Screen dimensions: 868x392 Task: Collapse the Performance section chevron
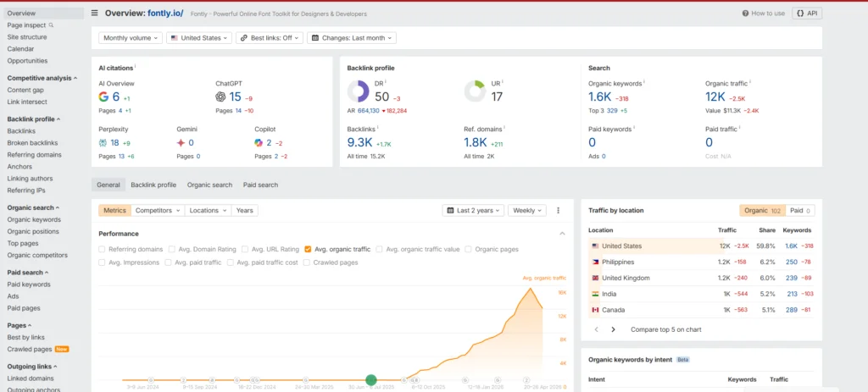point(563,234)
